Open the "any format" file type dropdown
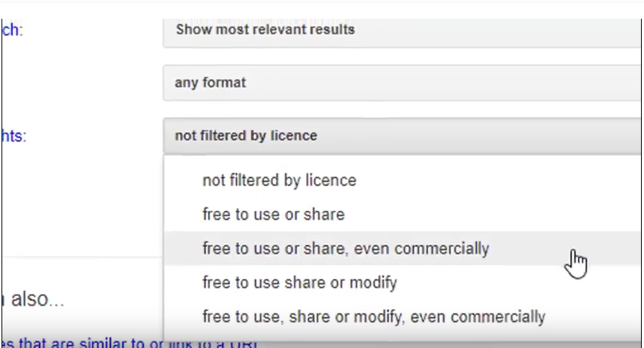Screen dimensions: 644x348 (401, 82)
